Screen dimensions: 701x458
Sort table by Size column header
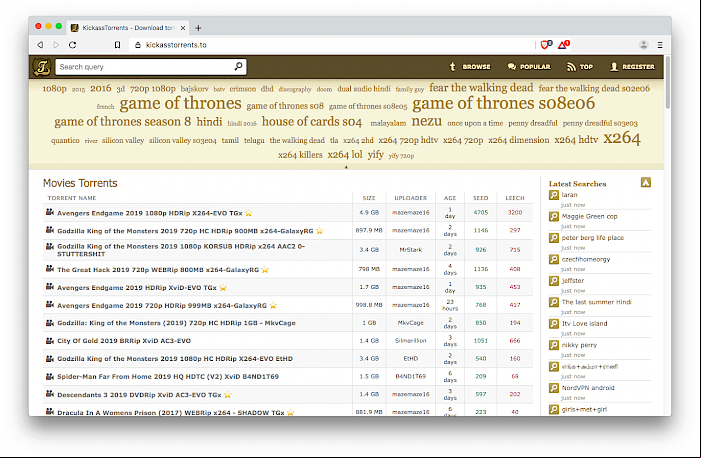click(369, 198)
